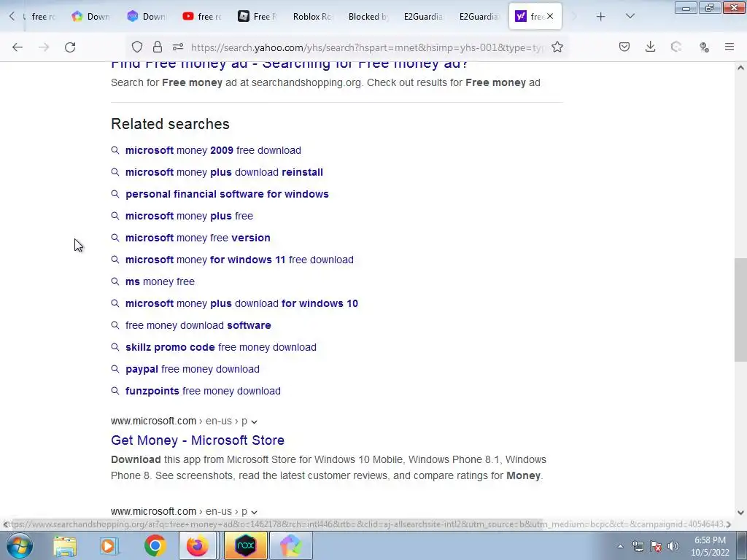Image resolution: width=747 pixels, height=560 pixels.
Task: Search 'microsoft money for windows 11 free download'
Action: click(239, 260)
